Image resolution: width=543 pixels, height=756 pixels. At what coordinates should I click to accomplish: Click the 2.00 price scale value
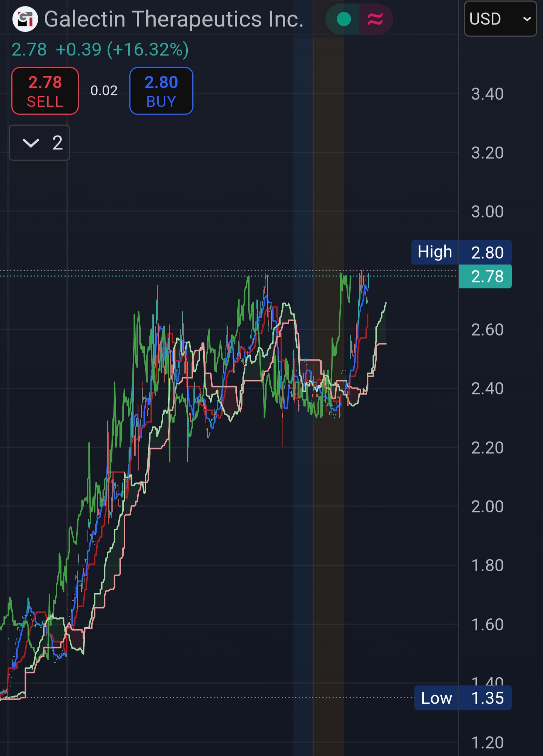(487, 506)
